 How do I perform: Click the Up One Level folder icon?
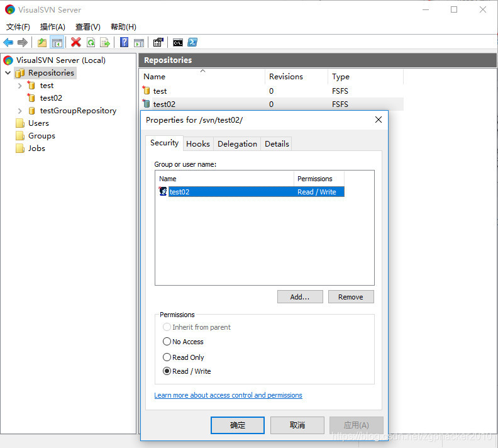pyautogui.click(x=42, y=42)
